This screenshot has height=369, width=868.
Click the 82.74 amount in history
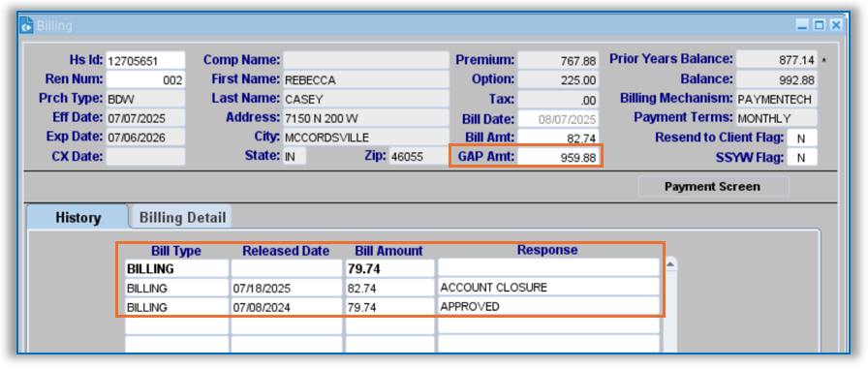[x=389, y=288]
